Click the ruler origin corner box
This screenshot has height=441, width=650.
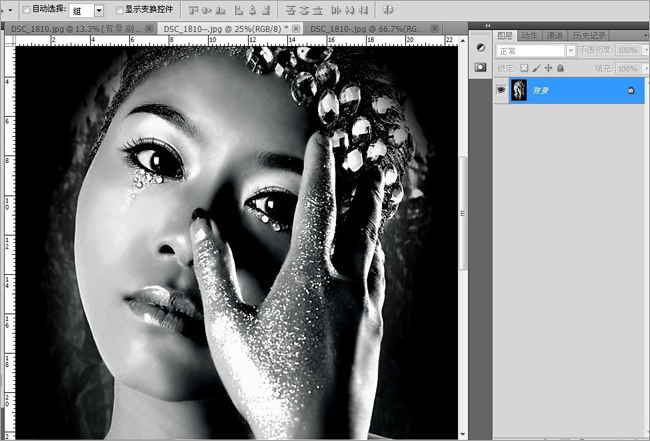pos(10,41)
